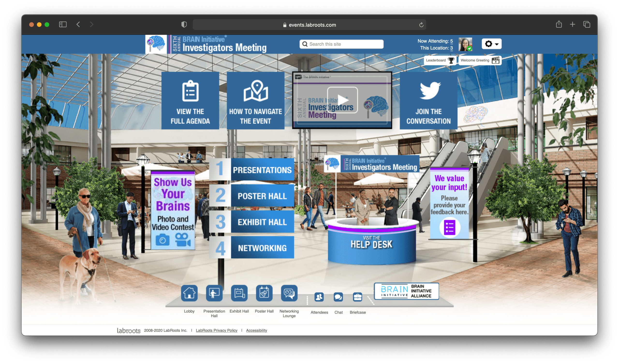This screenshot has height=364, width=619.
Task: Open the Lobby home icon
Action: tap(189, 293)
